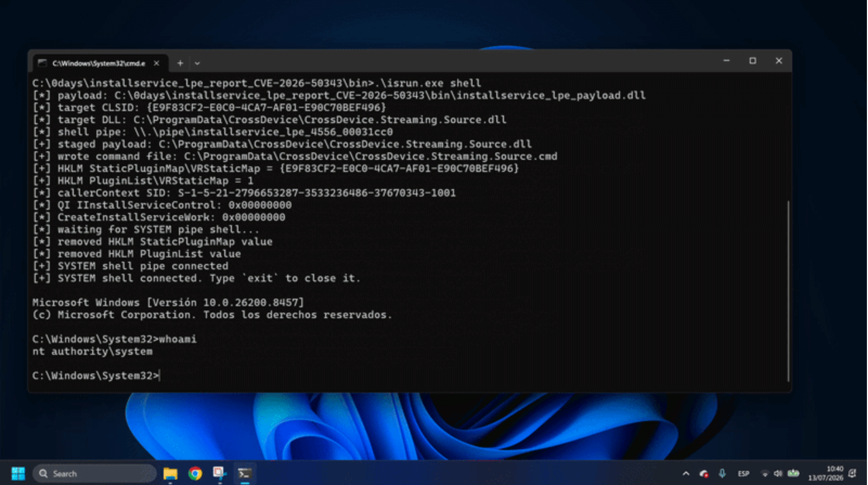Switch to the Terminal taskbar icon
The width and height of the screenshot is (868, 485).
pos(244,474)
